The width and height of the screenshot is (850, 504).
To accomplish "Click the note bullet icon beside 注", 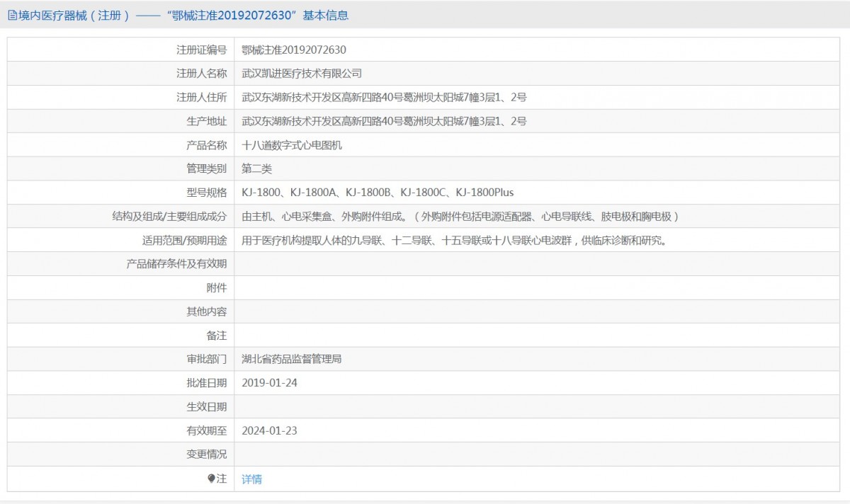I will (x=211, y=479).
